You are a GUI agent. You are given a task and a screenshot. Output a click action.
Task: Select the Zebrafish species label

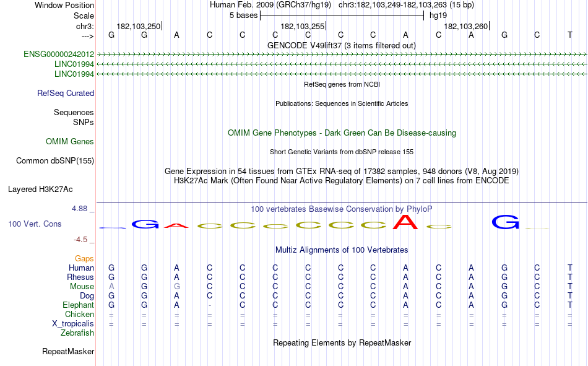77,333
